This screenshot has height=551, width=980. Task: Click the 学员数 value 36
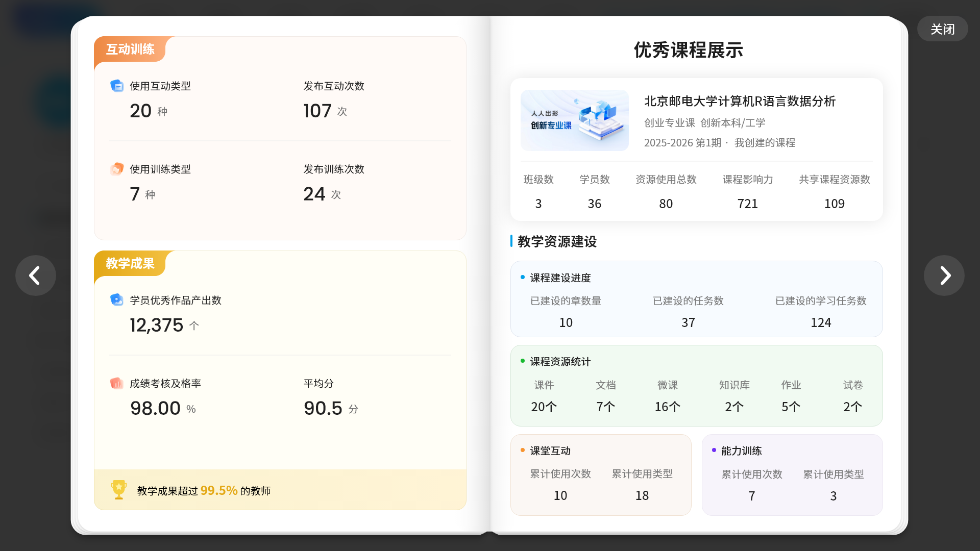click(595, 204)
